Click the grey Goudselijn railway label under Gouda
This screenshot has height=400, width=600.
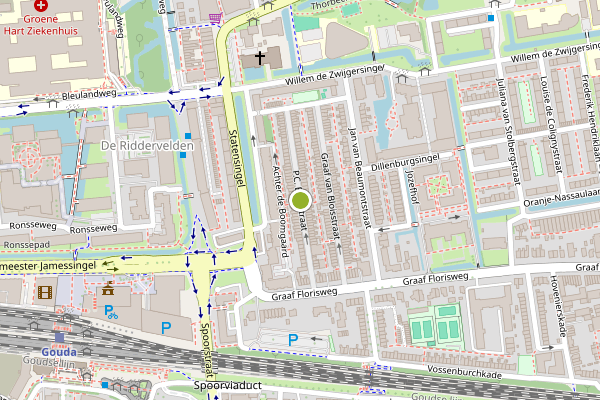49,362
